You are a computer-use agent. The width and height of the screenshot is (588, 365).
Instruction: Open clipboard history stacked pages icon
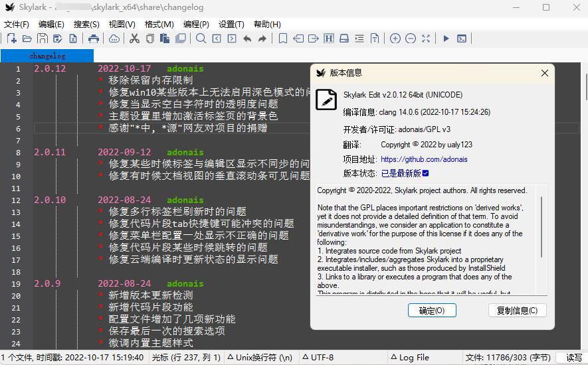tap(181, 38)
